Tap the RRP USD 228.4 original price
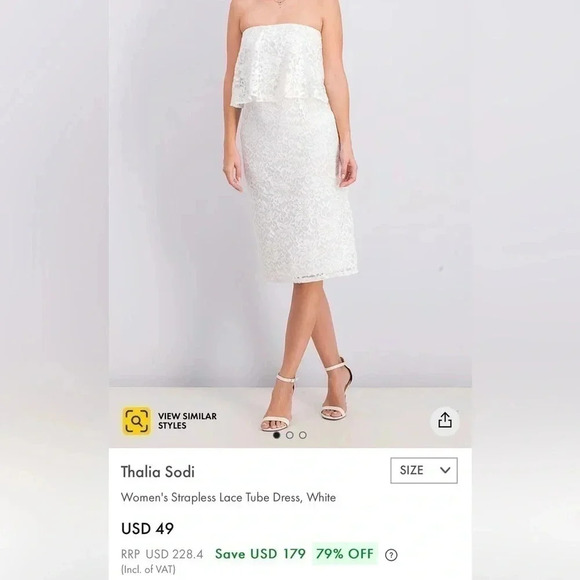 click(x=162, y=554)
